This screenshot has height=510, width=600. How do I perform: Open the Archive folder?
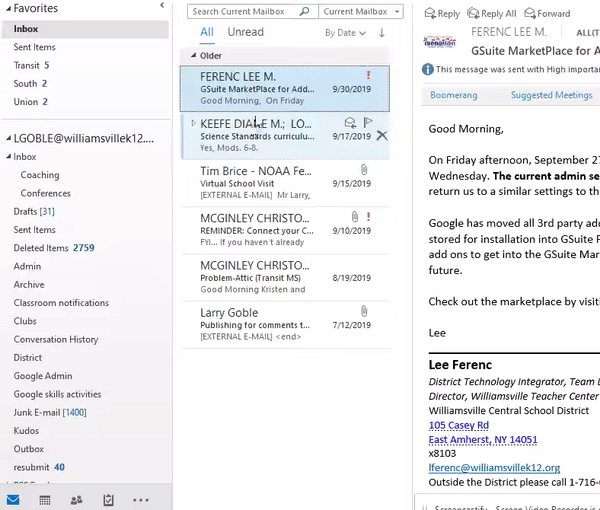(x=29, y=285)
